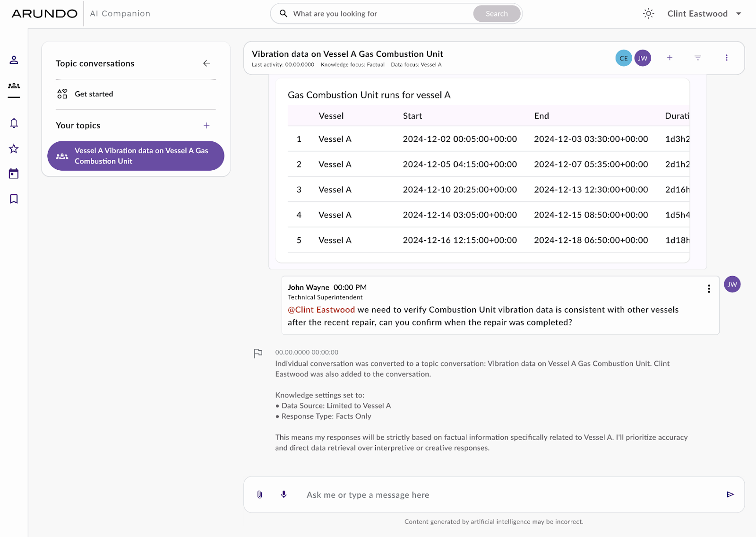The height and width of the screenshot is (537, 756).
Task: Click the JW participant avatar in header
Action: [x=643, y=58]
